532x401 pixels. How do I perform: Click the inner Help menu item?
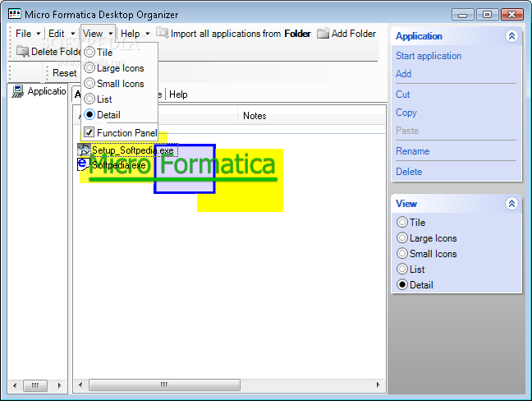[178, 94]
